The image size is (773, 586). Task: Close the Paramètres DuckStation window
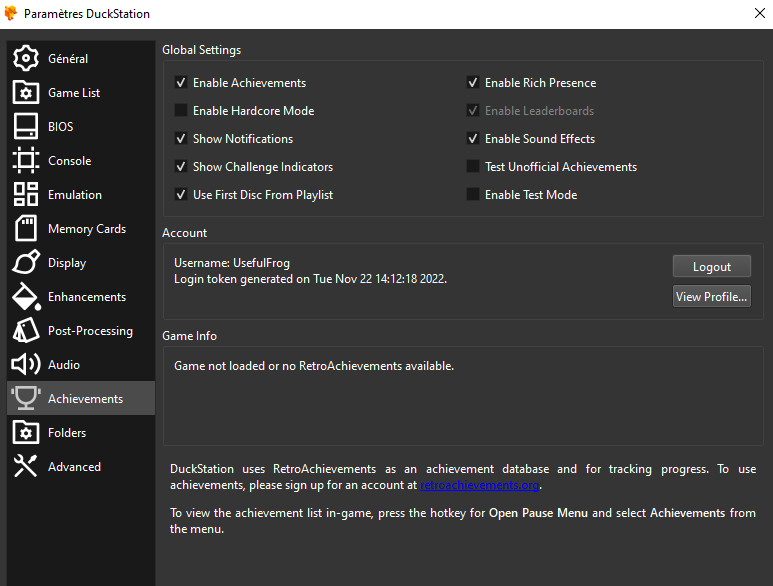click(x=760, y=13)
